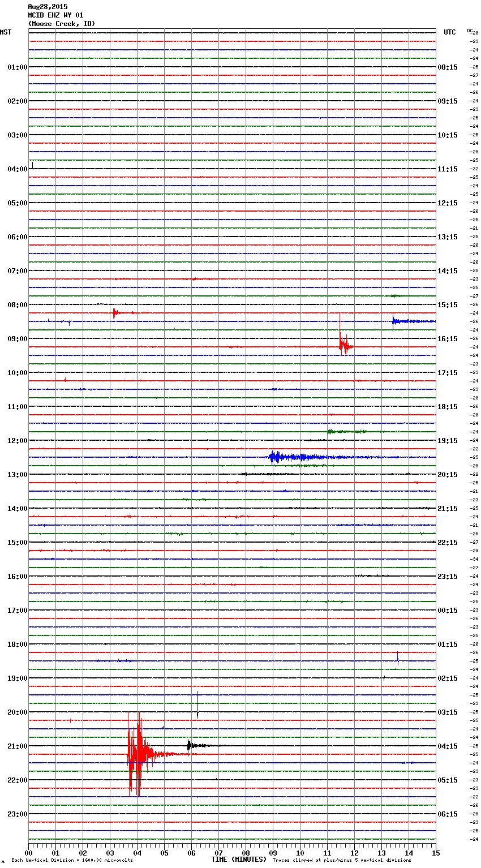Click the 04:15 UTC time label
Screen dimensions: 481x868
tap(448, 746)
